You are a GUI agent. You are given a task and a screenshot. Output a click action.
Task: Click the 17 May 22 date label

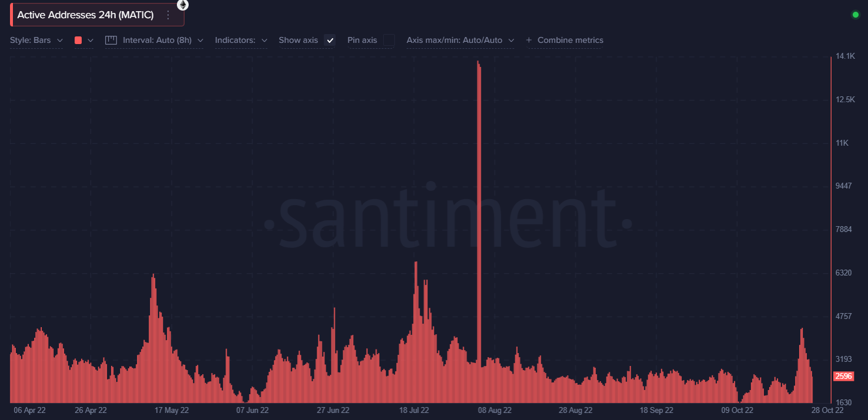tap(172, 411)
